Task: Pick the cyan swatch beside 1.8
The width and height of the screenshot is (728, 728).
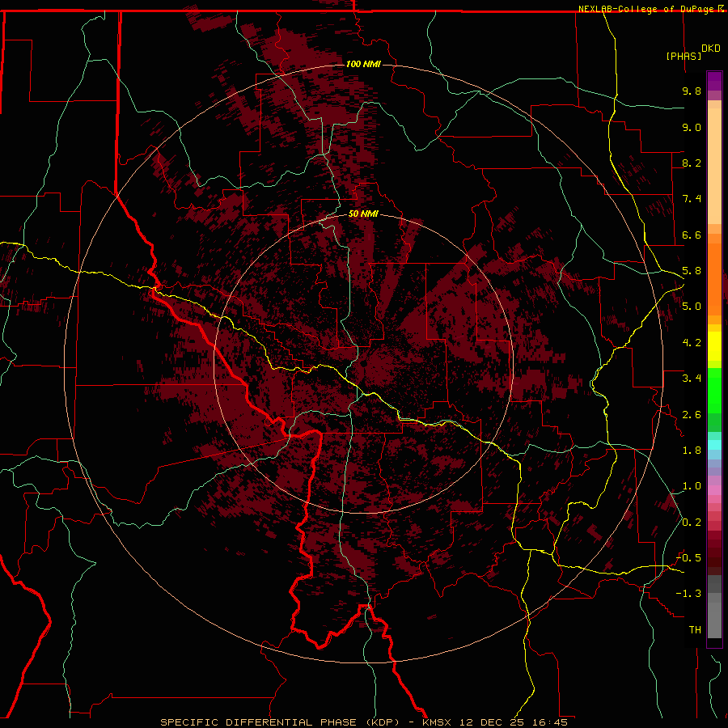Action: (x=714, y=444)
